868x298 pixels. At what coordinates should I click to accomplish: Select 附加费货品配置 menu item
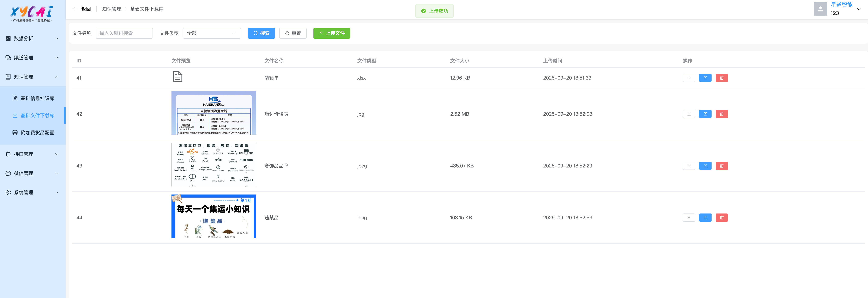point(37,133)
